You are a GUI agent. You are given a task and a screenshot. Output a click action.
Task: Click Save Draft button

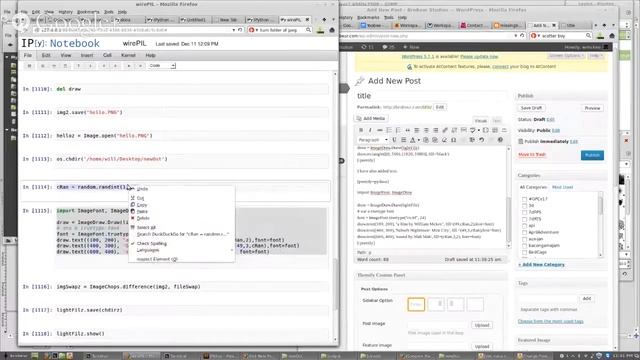[531, 108]
